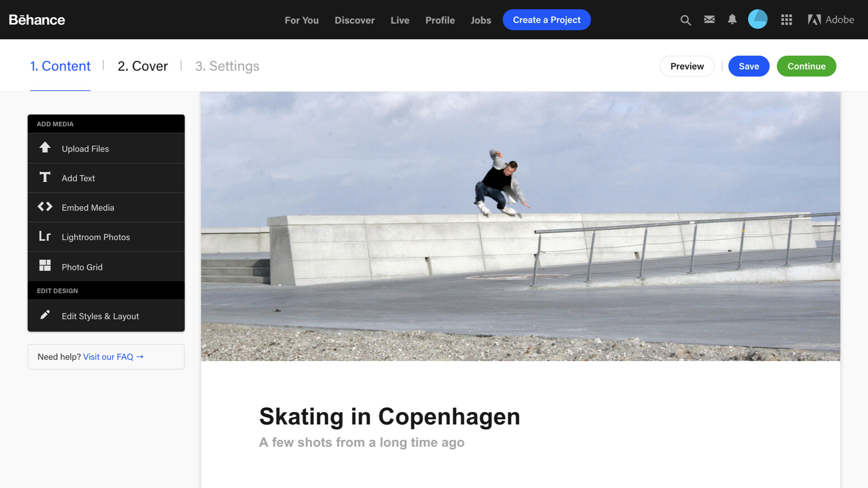The image size is (868, 488).
Task: Open the Jobs navigation item
Action: coord(481,20)
